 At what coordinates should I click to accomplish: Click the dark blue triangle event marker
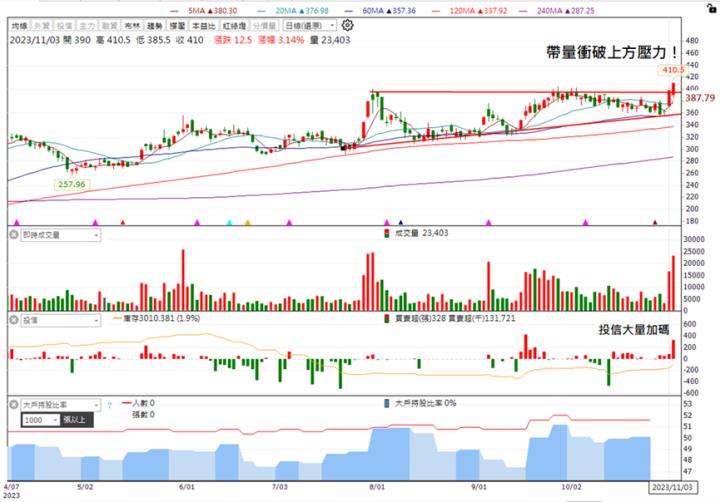tap(400, 223)
